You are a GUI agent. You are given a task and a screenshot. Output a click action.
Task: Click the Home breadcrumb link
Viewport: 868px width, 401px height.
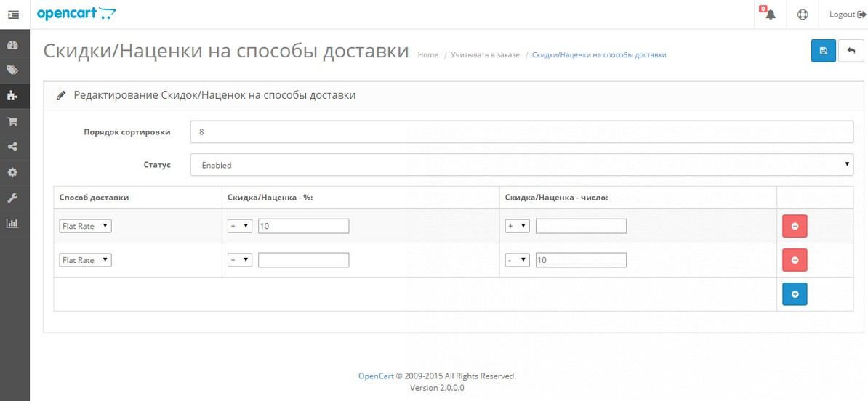point(428,55)
